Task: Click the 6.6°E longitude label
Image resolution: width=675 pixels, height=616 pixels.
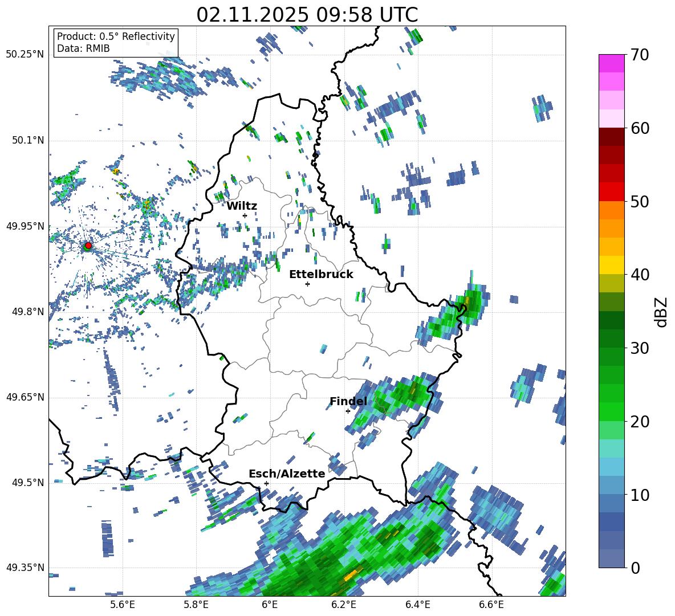Action: [491, 605]
